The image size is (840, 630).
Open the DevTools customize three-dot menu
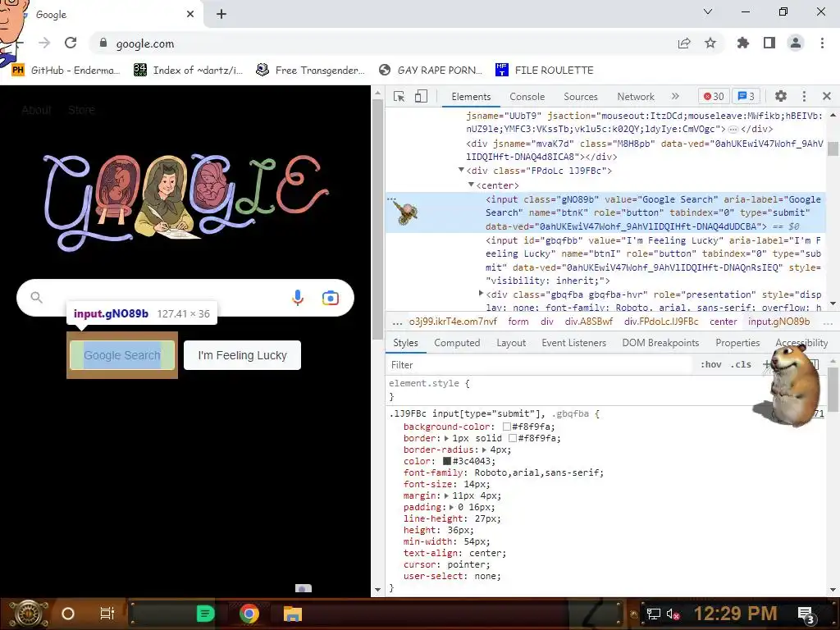(804, 97)
